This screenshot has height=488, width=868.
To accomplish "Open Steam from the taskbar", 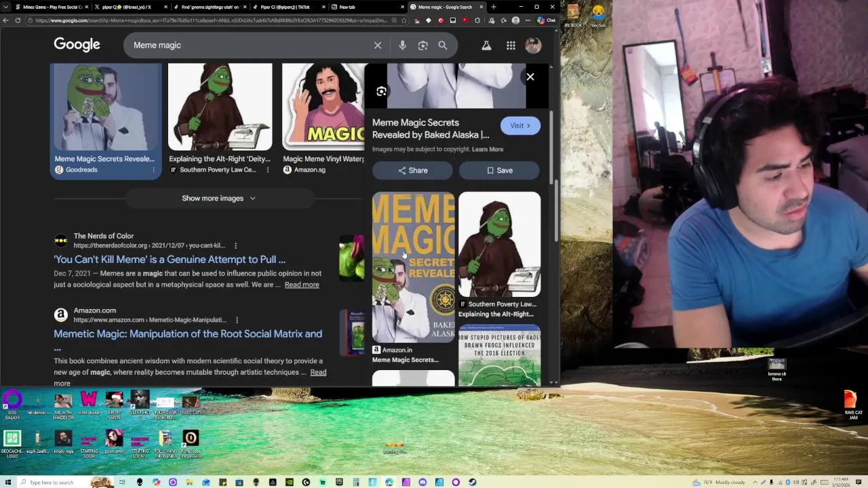I will pyautogui.click(x=472, y=483).
